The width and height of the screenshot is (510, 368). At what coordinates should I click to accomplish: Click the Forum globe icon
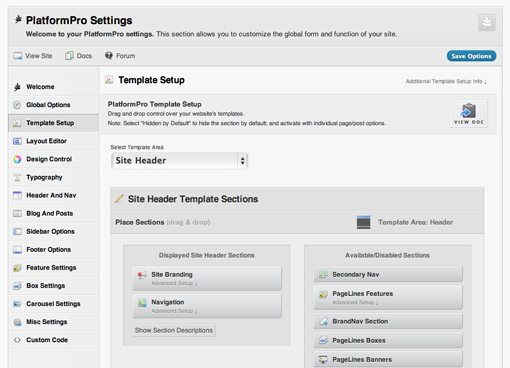coord(109,56)
